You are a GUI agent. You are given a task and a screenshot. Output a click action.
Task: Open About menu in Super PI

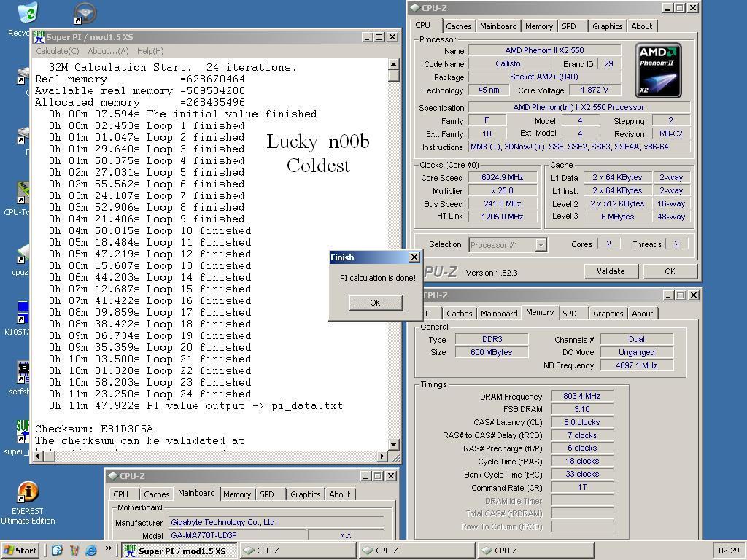coord(108,51)
